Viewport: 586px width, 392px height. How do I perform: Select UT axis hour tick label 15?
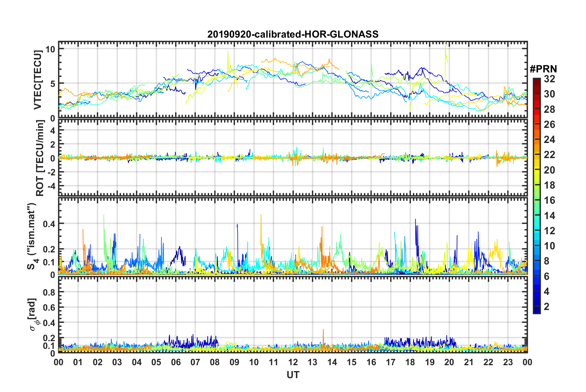tap(352, 362)
